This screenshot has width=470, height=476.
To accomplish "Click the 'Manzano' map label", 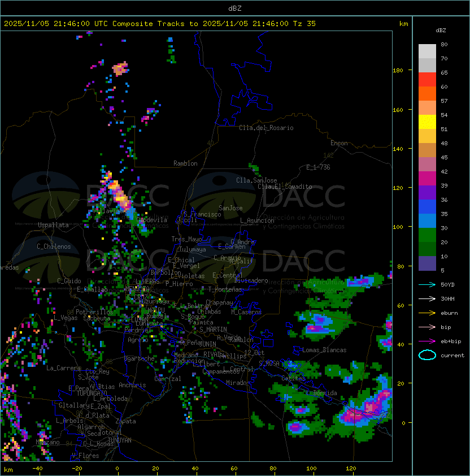I will [47, 442].
